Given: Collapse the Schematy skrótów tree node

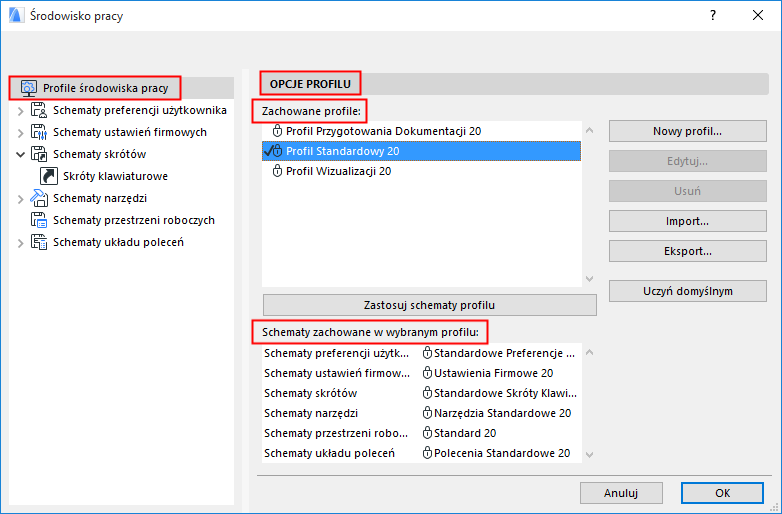Looking at the screenshot, I should 20,154.
